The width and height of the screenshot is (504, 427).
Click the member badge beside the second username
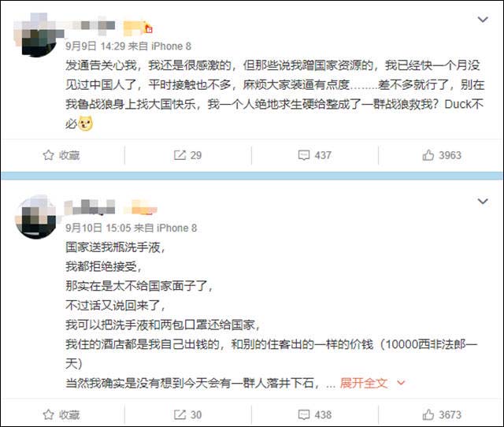point(141,208)
